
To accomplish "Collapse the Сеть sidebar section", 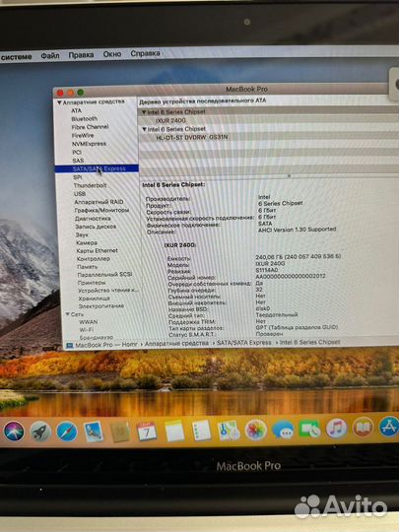I will [68, 314].
